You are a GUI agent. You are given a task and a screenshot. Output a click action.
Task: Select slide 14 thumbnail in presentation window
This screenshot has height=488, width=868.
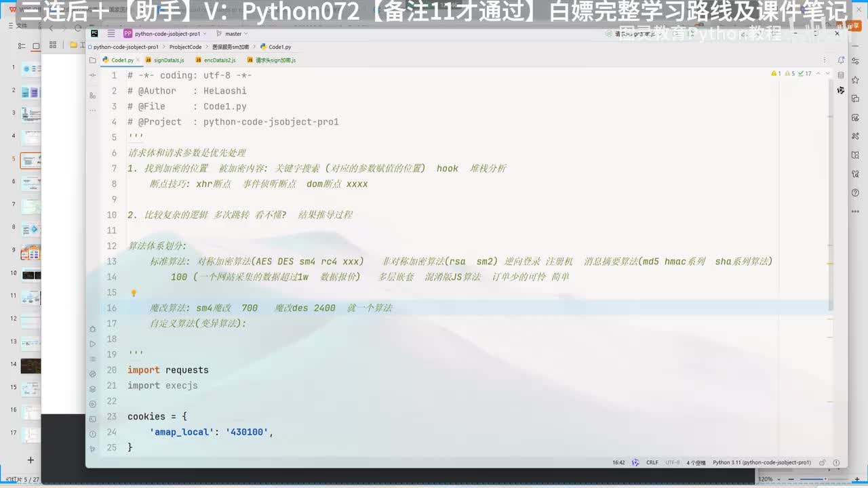click(x=31, y=366)
